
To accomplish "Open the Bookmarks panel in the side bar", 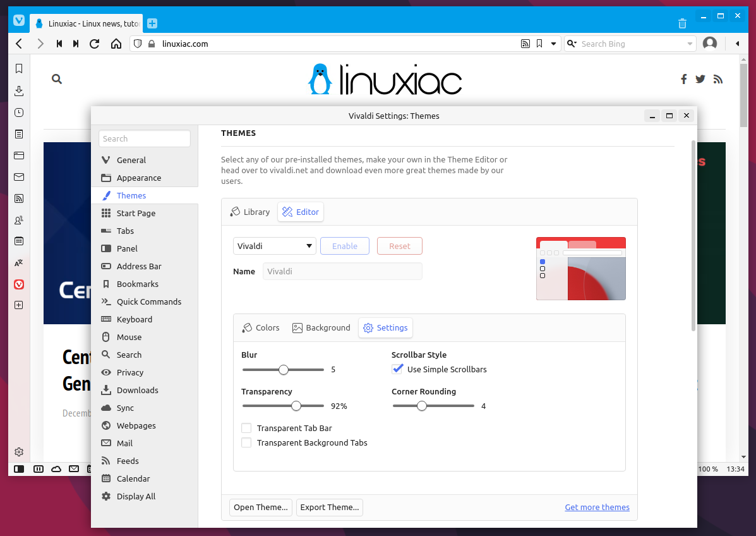I will [19, 68].
